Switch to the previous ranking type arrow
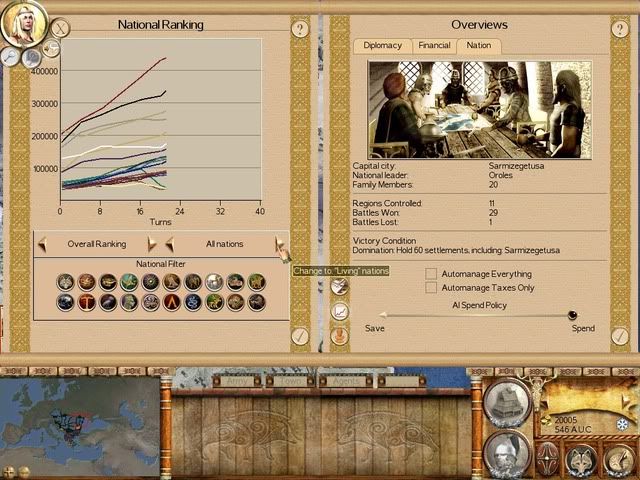The width and height of the screenshot is (640, 480). [42, 244]
